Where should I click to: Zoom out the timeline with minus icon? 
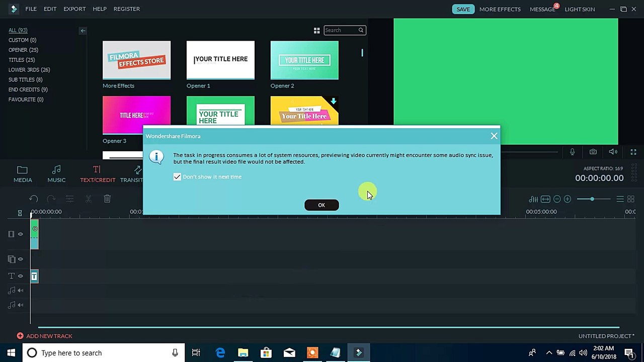click(x=557, y=199)
